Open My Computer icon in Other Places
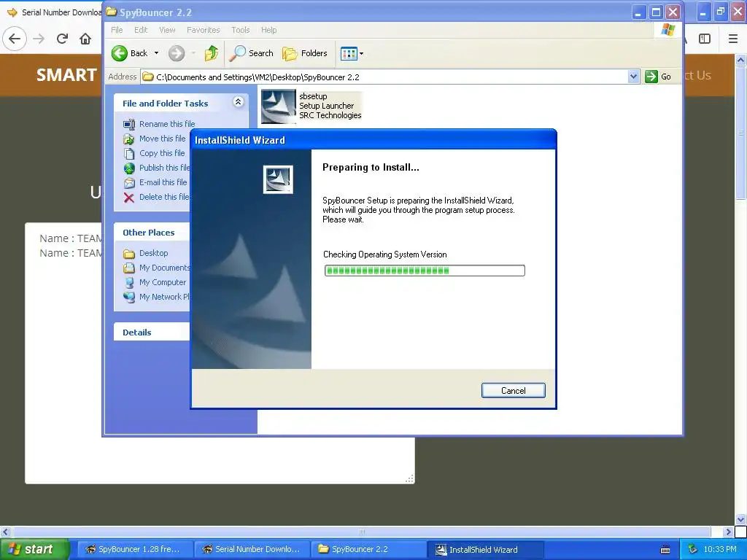Viewport: 747px width, 560px height. [x=129, y=282]
